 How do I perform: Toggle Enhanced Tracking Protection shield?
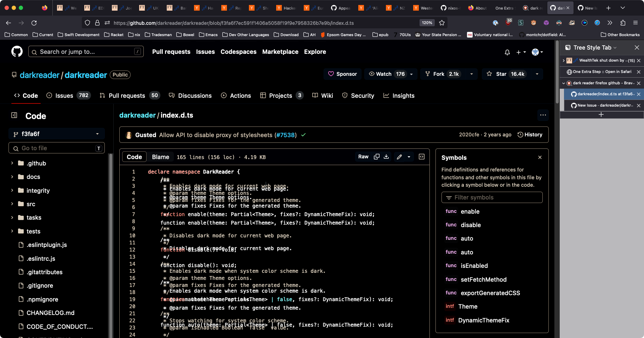pos(87,23)
